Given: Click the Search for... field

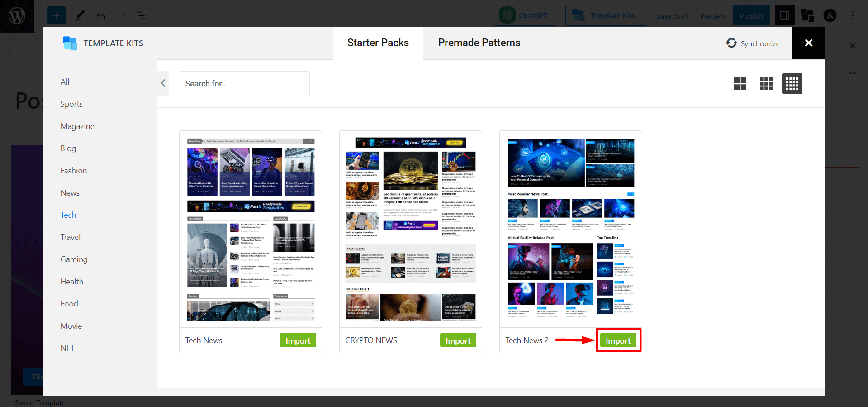Looking at the screenshot, I should point(244,83).
